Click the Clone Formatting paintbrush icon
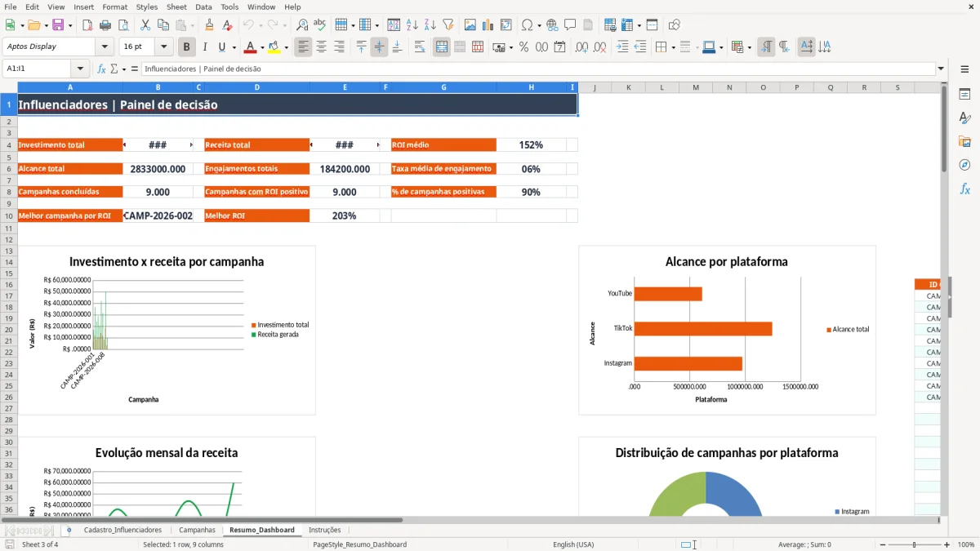The image size is (980, 551). pos(209,25)
